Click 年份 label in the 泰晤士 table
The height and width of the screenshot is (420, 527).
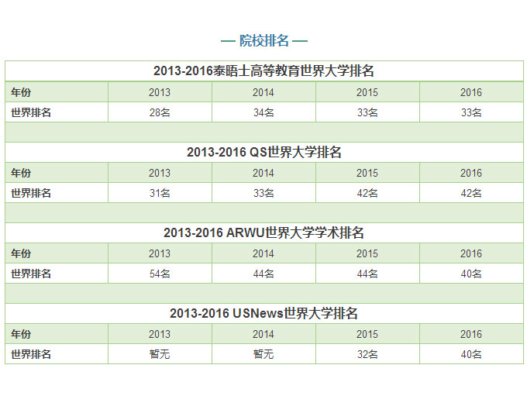point(21,92)
